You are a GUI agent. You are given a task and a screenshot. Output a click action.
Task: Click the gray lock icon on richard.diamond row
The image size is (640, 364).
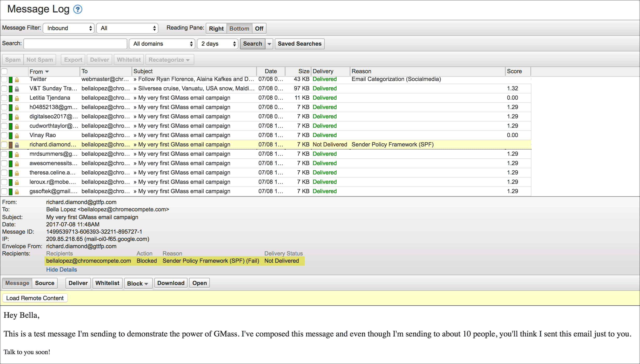tap(17, 145)
